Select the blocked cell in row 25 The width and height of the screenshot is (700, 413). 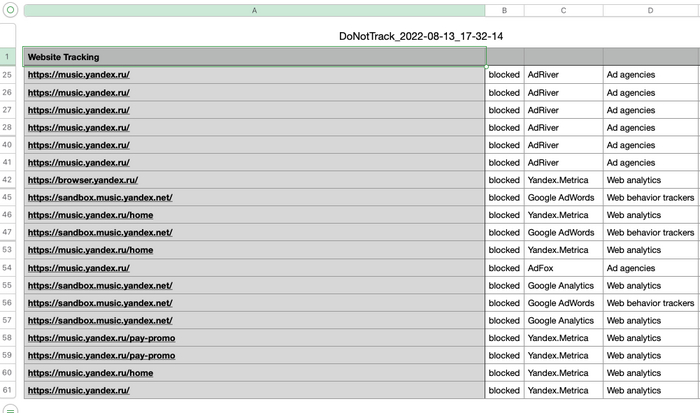[504, 75]
